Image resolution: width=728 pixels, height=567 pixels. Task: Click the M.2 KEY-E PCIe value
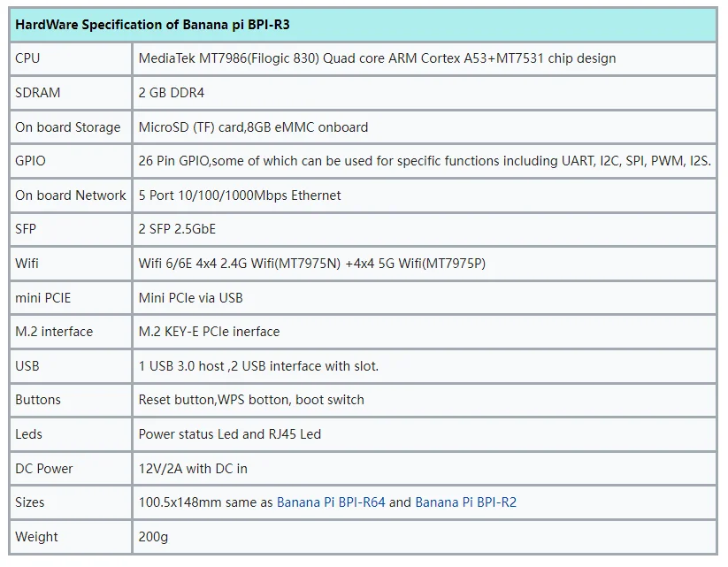point(209,332)
